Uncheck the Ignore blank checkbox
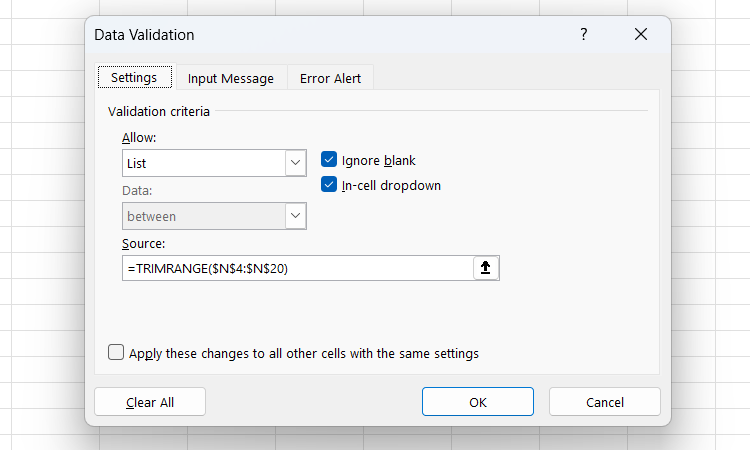Screen dimensions: 750x450 329,160
